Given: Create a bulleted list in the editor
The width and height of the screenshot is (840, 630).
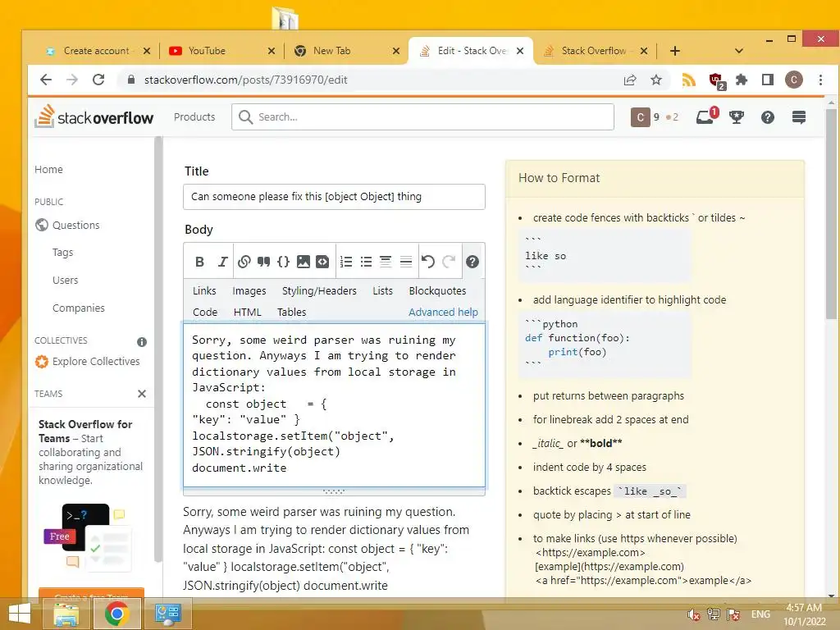Looking at the screenshot, I should pyautogui.click(x=366, y=262).
